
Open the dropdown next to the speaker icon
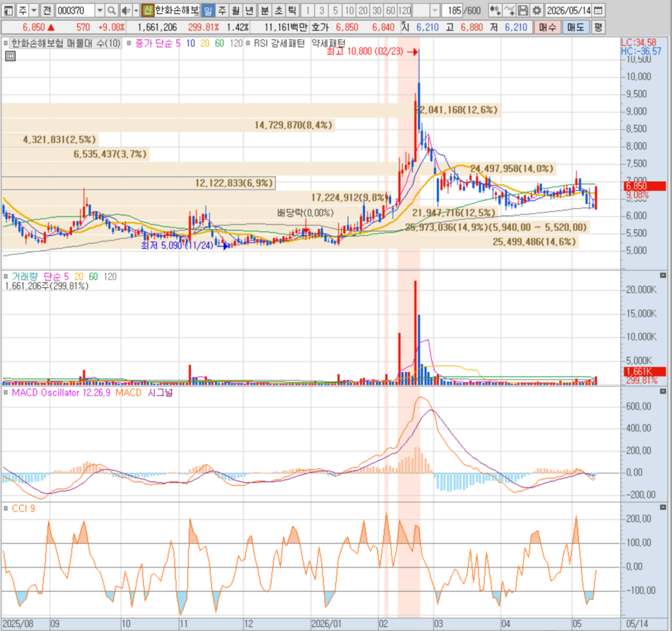pos(136,10)
